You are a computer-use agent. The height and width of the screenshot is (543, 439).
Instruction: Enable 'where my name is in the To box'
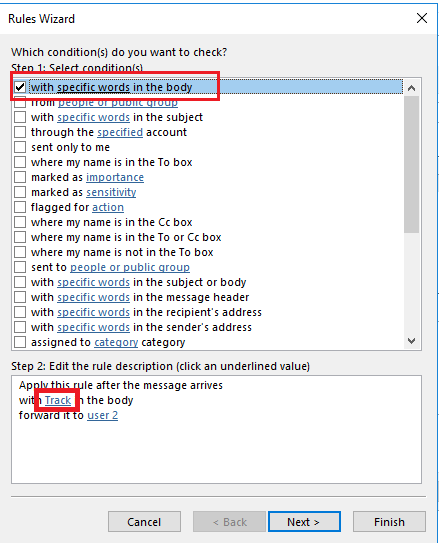point(20,162)
